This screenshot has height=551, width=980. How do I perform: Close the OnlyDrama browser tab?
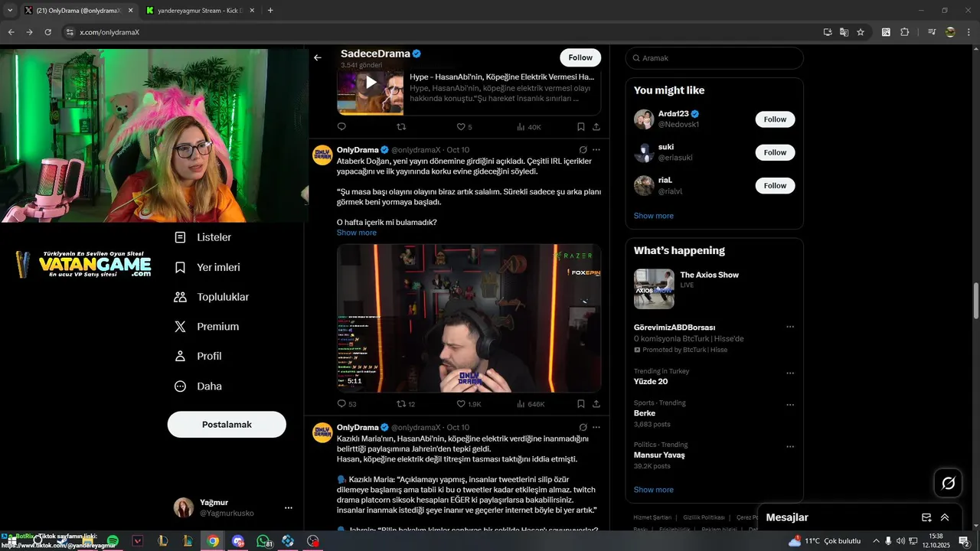point(130,11)
